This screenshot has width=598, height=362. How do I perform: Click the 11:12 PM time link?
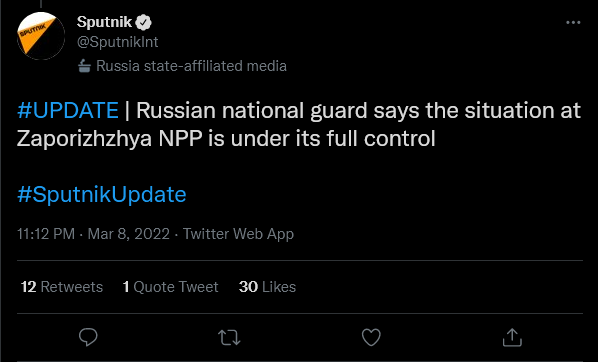(46, 234)
